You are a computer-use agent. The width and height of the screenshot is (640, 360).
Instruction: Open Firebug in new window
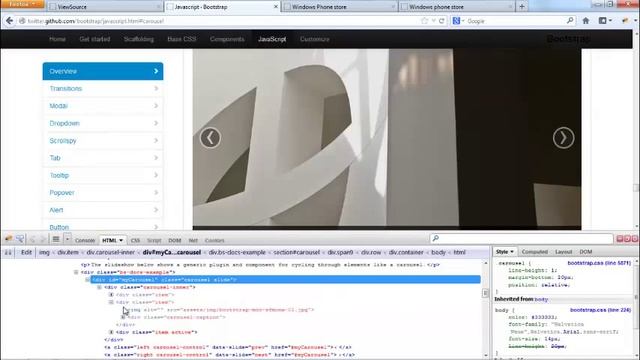(x=627, y=239)
